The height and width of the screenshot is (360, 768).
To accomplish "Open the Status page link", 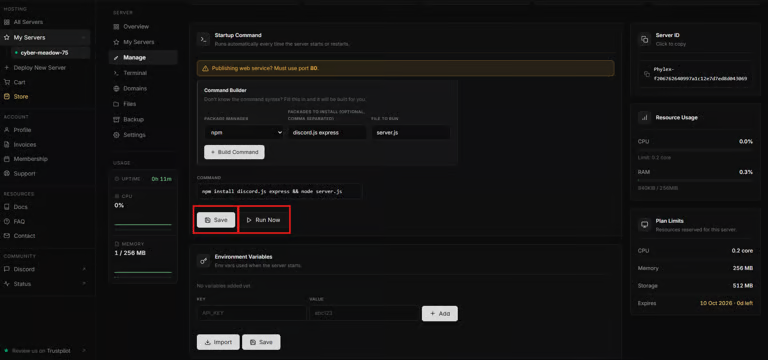I will (x=22, y=284).
